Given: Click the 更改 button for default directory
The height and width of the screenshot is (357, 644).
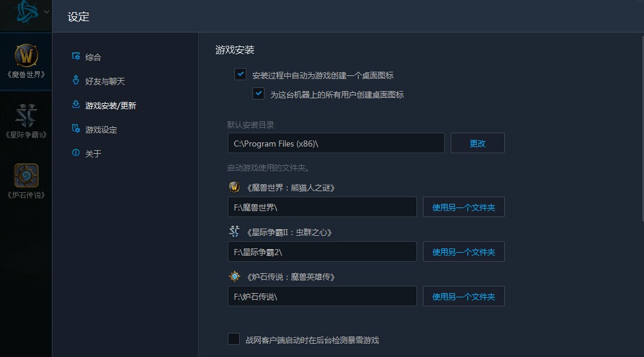Looking at the screenshot, I should [x=478, y=143].
